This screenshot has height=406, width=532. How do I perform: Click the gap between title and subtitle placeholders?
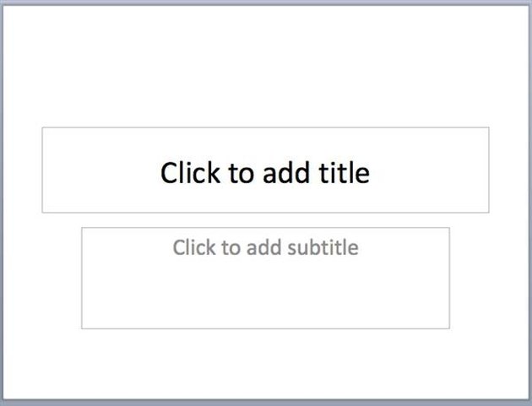pos(265,220)
